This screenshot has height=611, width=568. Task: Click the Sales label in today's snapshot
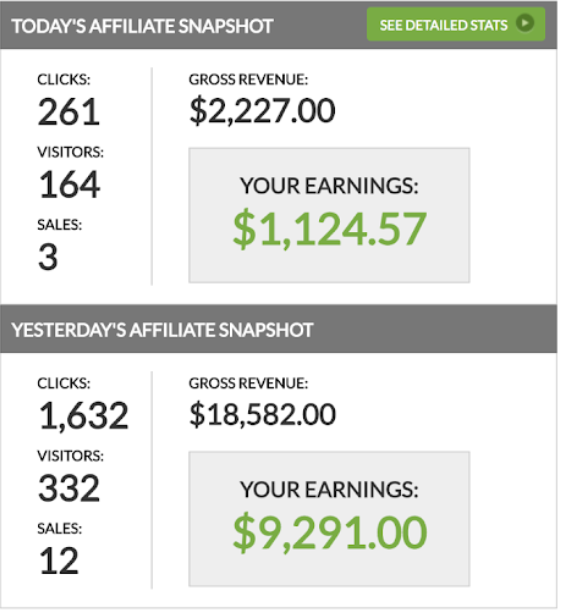tap(60, 225)
